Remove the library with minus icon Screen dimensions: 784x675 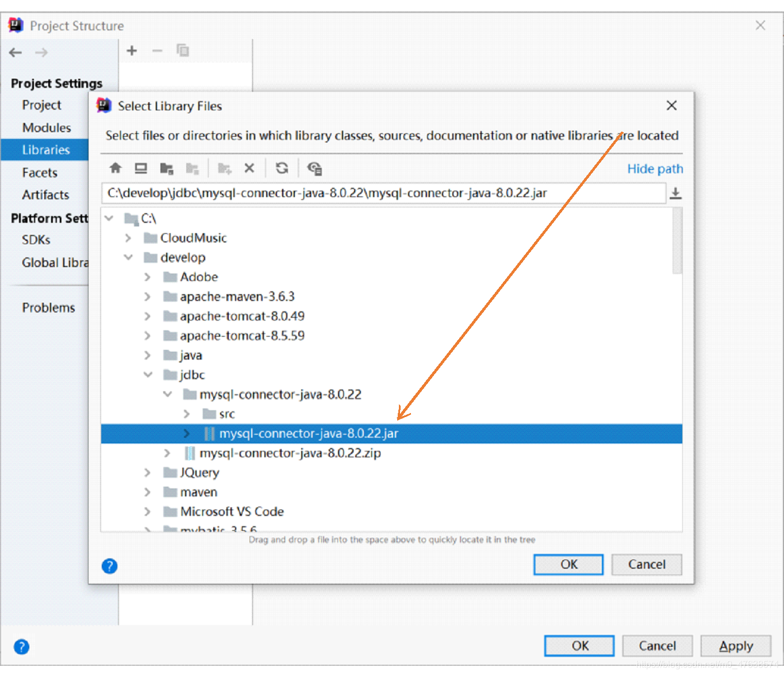pyautogui.click(x=157, y=51)
